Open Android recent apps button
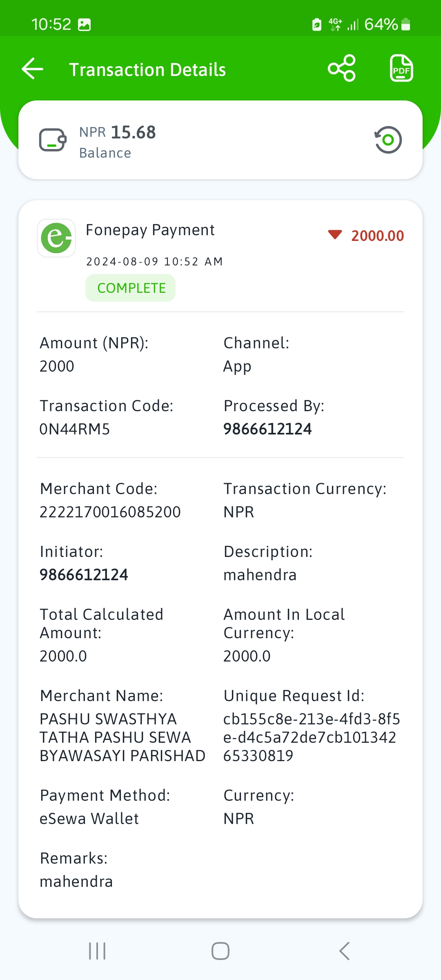441x980 pixels. click(97, 951)
